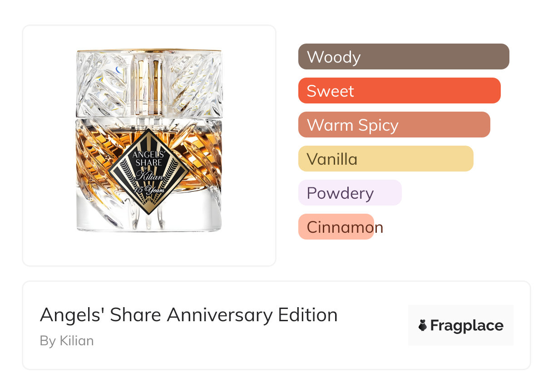Follow the By Kilian brand link

click(67, 341)
